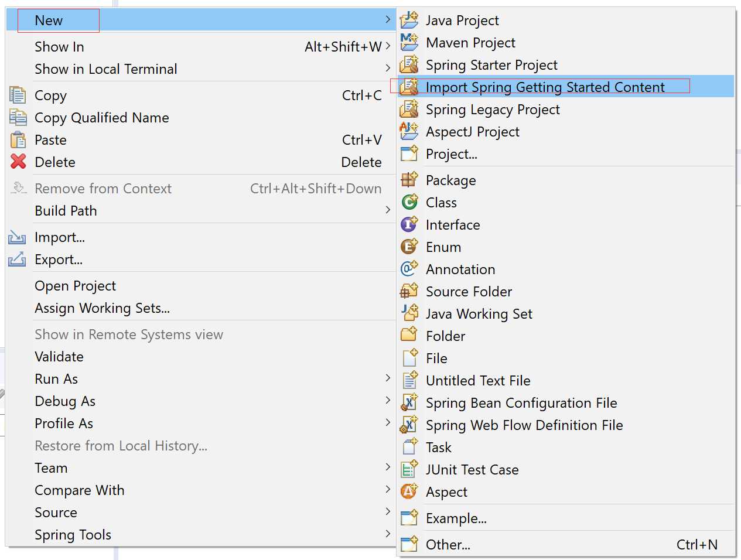Click the Spring Bean Configuration File icon
Screen dimensions: 741x560
pos(409,402)
